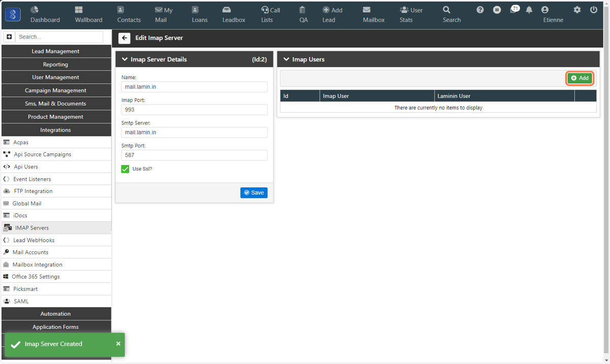Viewport: 610px width, 364px height.
Task: Sort by Imap User column header
Action: pos(377,95)
